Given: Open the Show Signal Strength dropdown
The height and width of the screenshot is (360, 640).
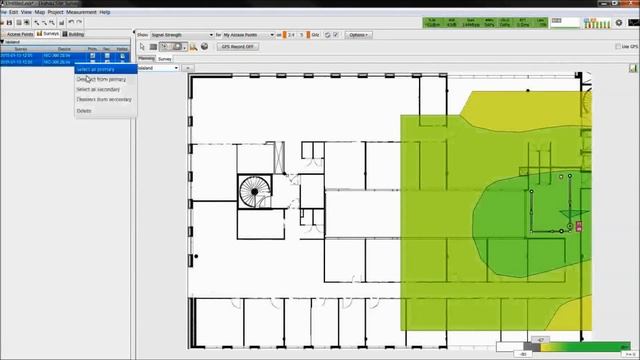Looking at the screenshot, I should click(x=182, y=35).
